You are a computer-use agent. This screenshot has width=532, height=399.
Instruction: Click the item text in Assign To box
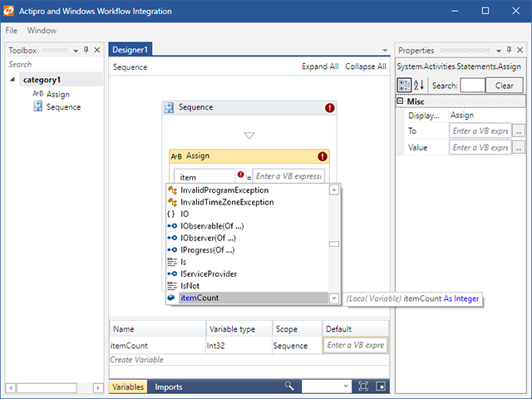click(188, 177)
